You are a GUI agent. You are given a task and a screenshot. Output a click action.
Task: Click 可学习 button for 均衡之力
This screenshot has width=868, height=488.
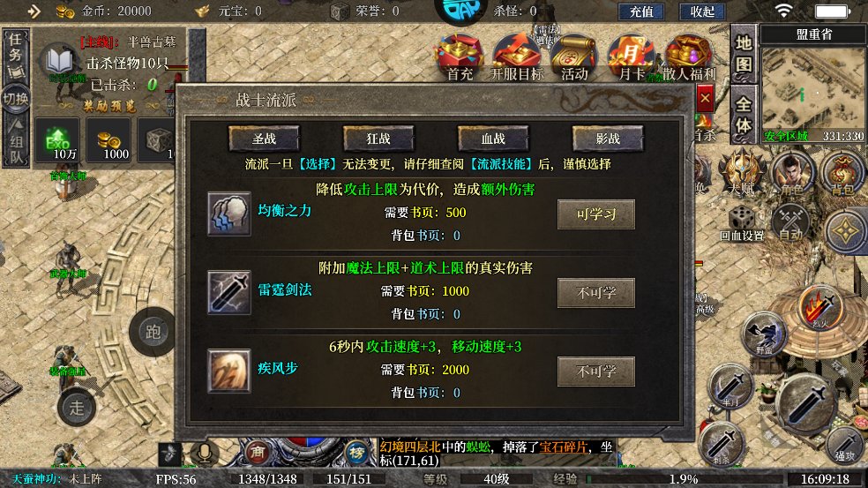click(x=596, y=214)
